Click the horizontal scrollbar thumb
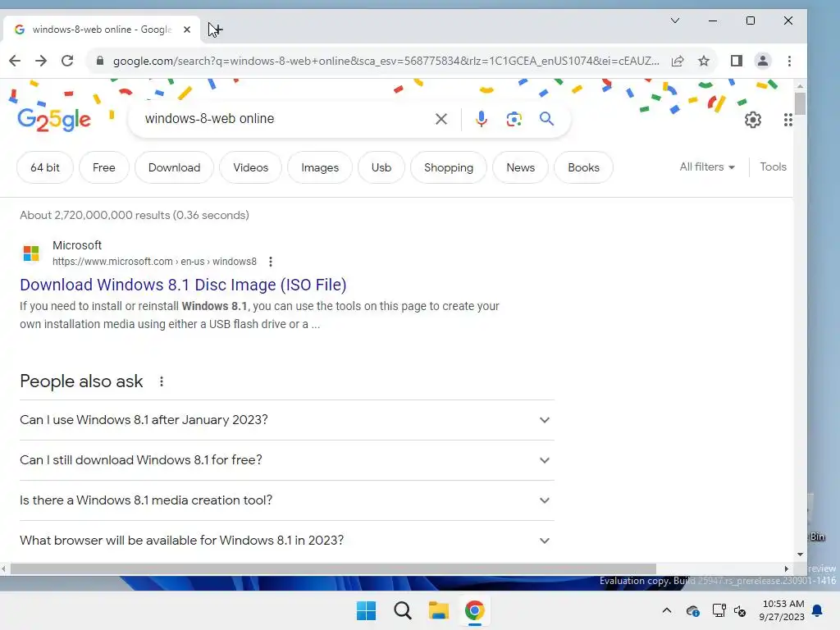The width and height of the screenshot is (840, 630). pyautogui.click(x=333, y=569)
